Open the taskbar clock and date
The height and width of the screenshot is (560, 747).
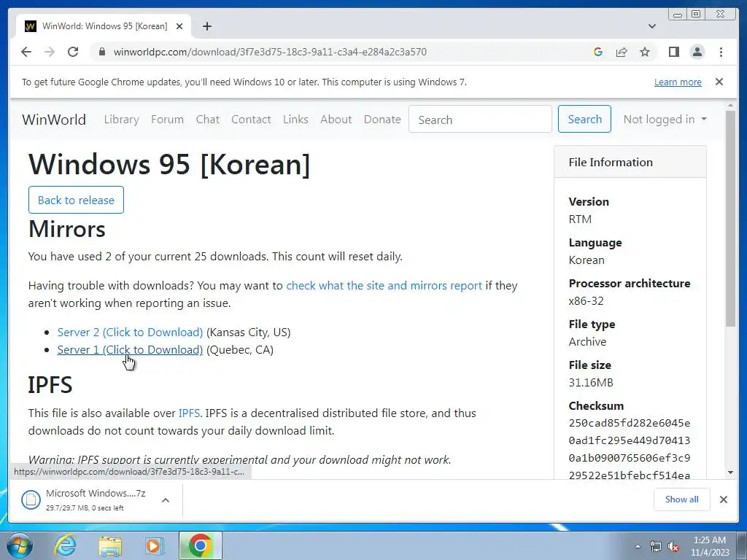point(710,546)
